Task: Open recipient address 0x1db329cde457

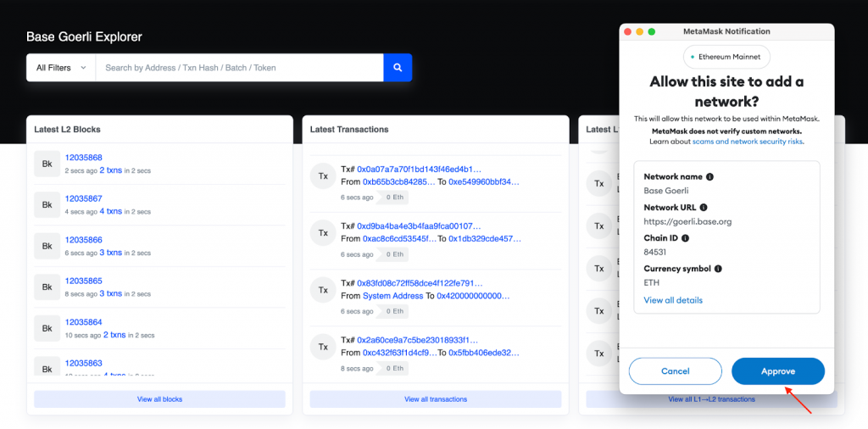Action: (x=485, y=238)
